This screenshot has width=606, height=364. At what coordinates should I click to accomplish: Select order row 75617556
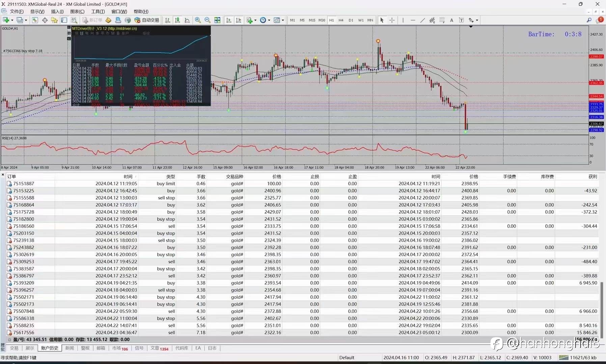(x=303, y=332)
